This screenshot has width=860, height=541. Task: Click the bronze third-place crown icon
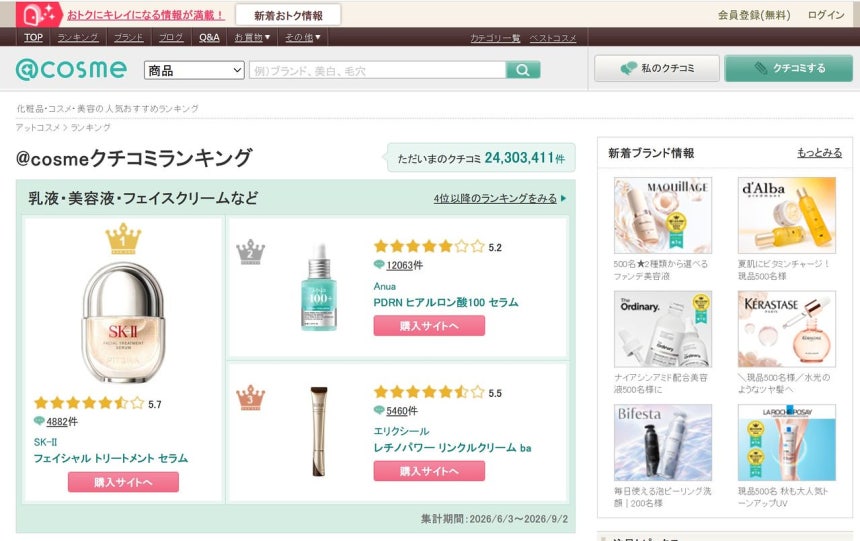tap(251, 397)
